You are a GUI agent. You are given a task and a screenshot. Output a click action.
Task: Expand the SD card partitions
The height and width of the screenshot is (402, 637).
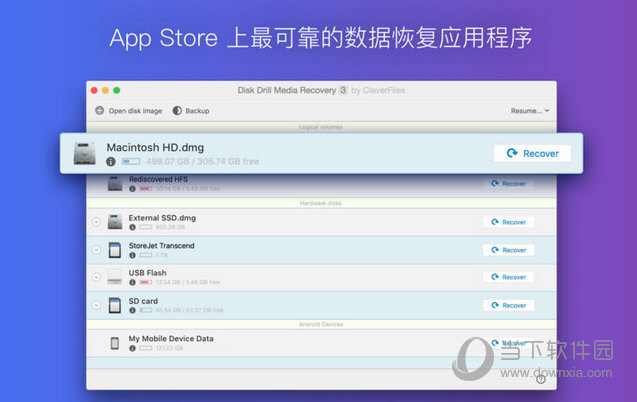coord(96,305)
